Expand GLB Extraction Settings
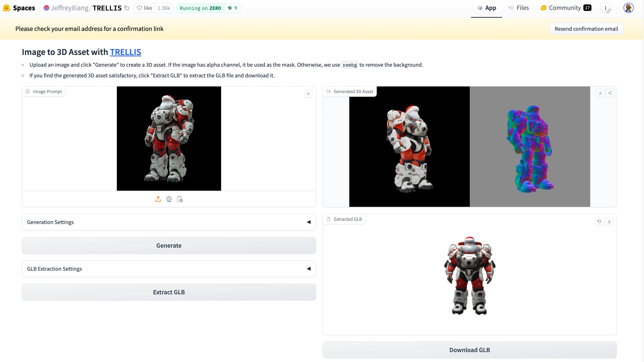The width and height of the screenshot is (644, 362). pyautogui.click(x=169, y=268)
